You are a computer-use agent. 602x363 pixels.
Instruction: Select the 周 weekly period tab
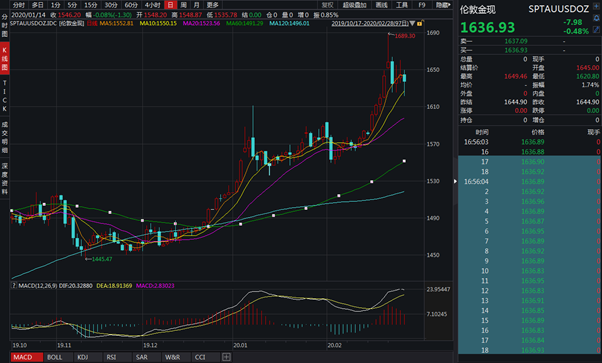184,5
